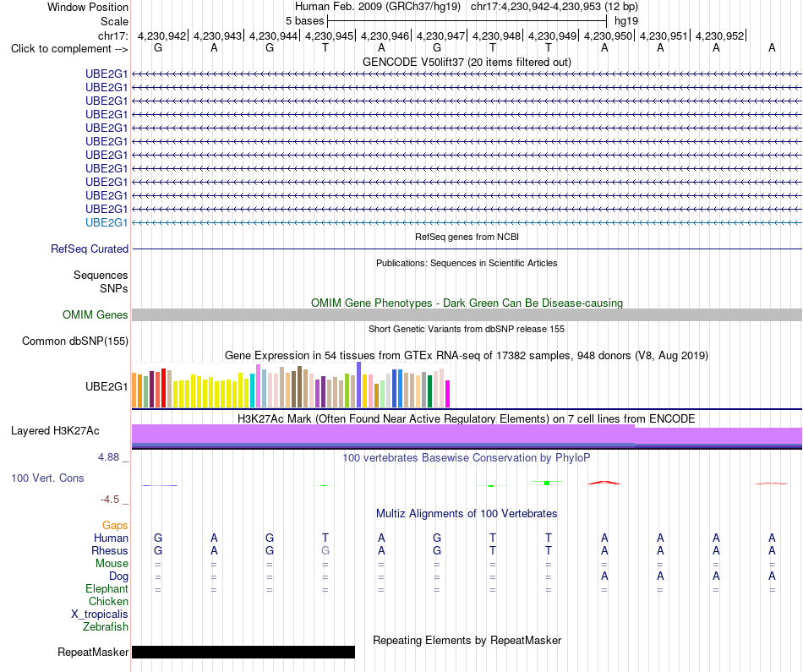This screenshot has width=803, height=672.
Task: Open '100 vertebrates Basewise Conservation by PhyloP' title
Action: point(467,458)
